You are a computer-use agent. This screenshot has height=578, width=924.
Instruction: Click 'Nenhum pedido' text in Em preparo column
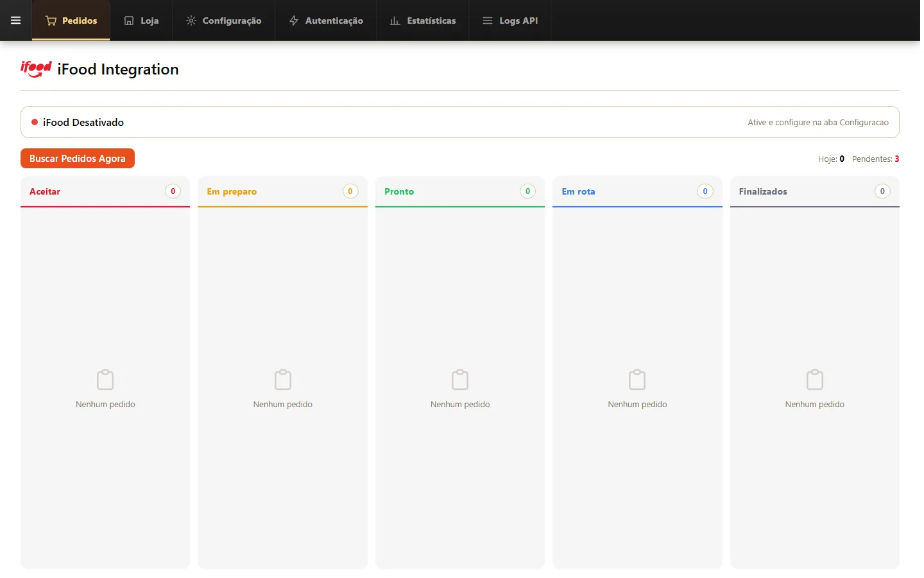tap(283, 404)
